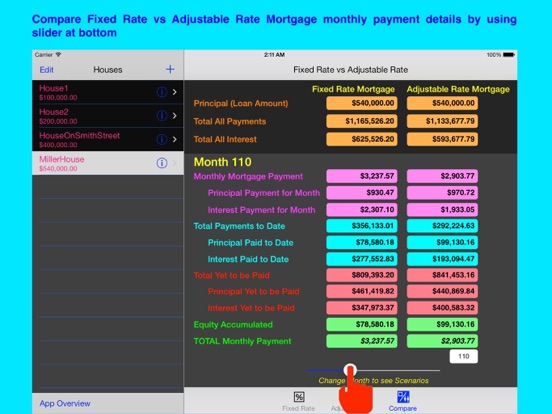Viewport: 552px width, 414px height.
Task: Click the month number field showing 110
Action: tap(464, 356)
